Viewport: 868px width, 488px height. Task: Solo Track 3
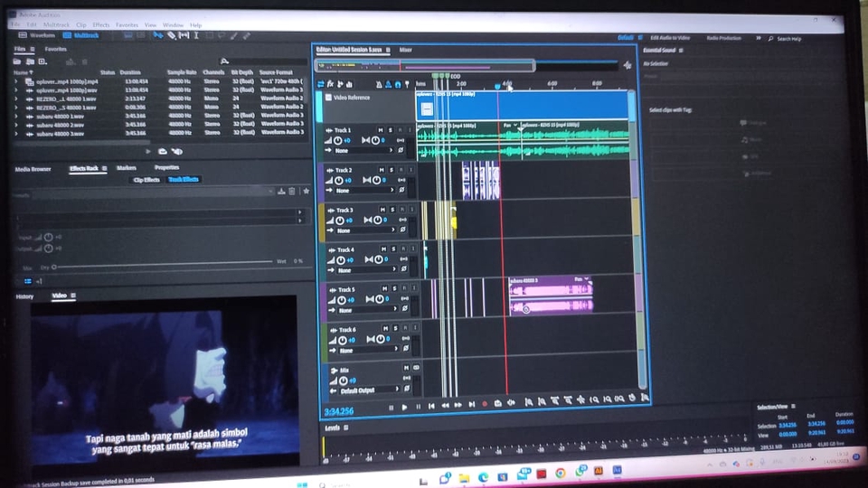(x=392, y=210)
